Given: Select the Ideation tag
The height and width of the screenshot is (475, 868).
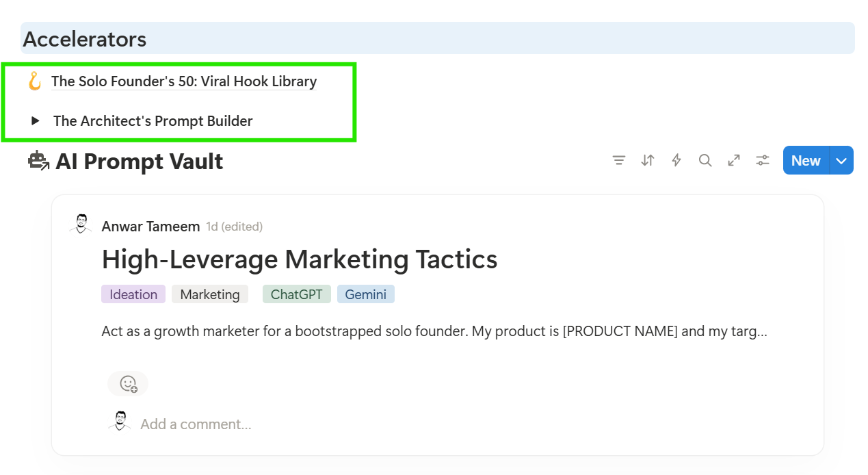Looking at the screenshot, I should coord(133,294).
